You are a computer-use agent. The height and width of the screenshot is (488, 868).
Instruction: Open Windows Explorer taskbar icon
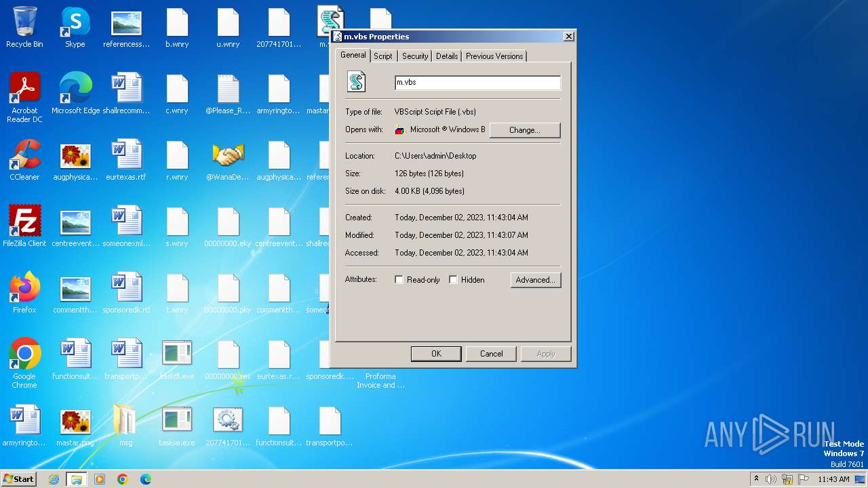77,479
